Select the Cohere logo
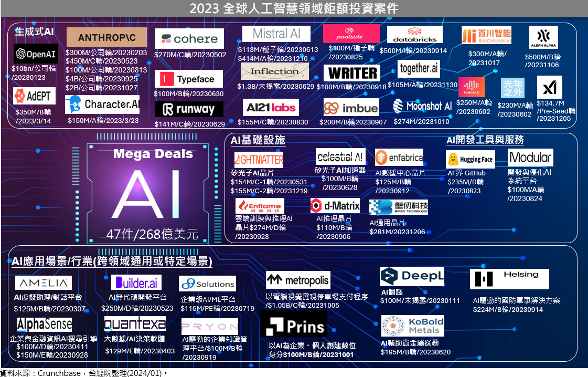 click(189, 39)
